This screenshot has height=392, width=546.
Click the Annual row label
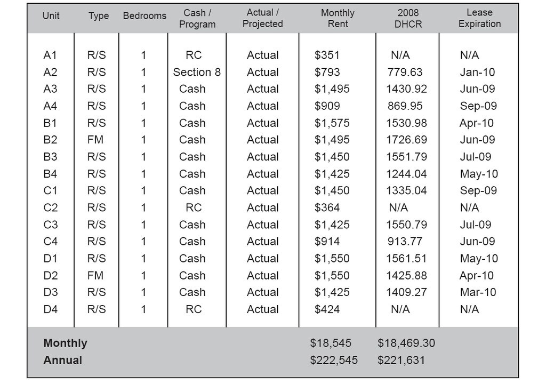point(63,361)
